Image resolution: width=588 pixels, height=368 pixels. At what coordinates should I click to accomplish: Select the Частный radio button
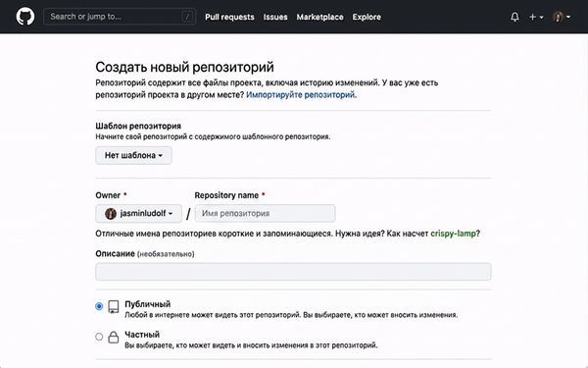tap(99, 337)
